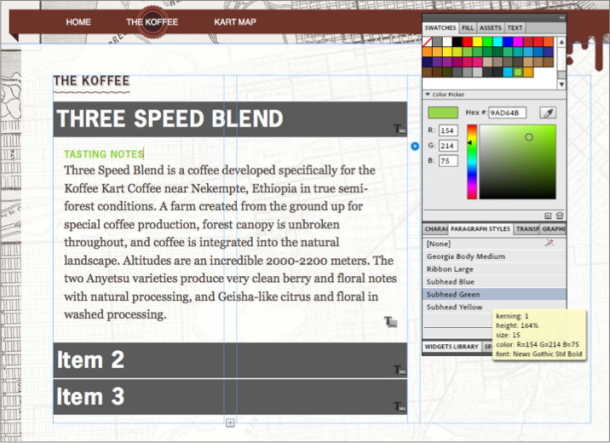The image size is (610, 443).
Task: Click the Hex # input field
Action: [x=508, y=113]
